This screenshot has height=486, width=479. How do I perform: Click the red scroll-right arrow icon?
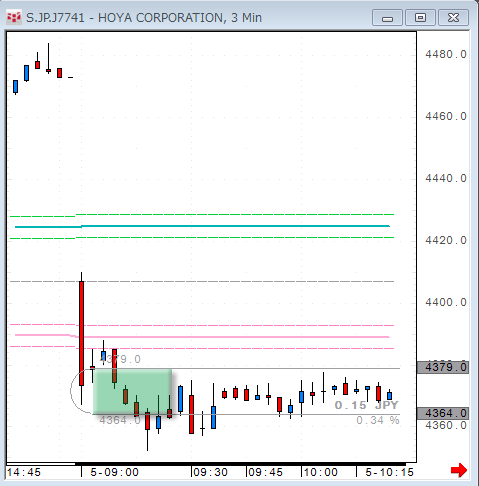(x=459, y=470)
